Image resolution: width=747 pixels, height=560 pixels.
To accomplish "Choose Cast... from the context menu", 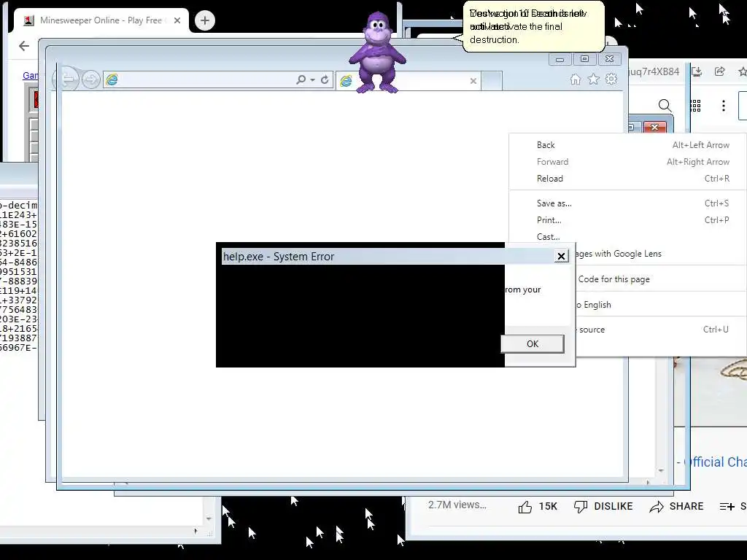I will pos(627,237).
